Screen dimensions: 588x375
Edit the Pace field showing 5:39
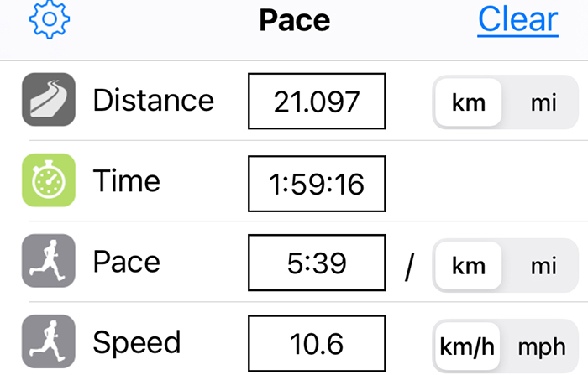(317, 263)
